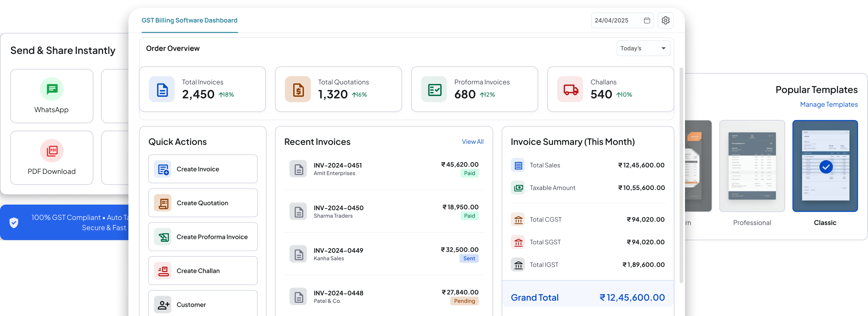
Task: Click the Total Invoices document icon
Action: [162, 89]
